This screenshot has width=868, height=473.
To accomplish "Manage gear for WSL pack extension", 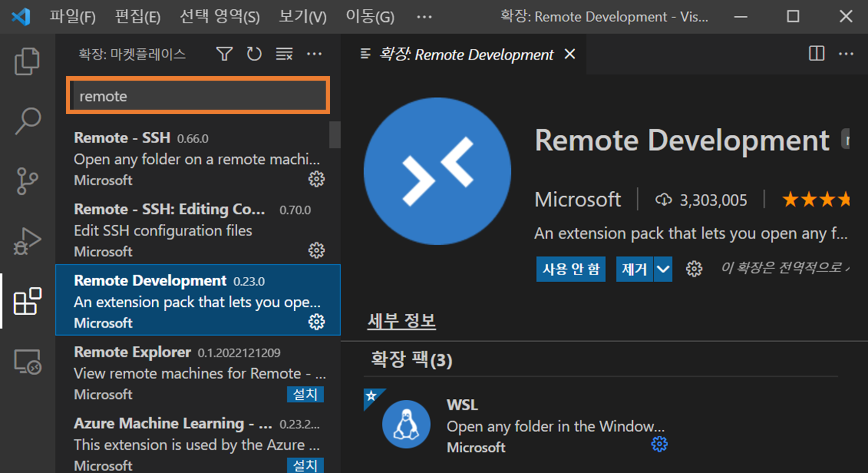I will (659, 444).
